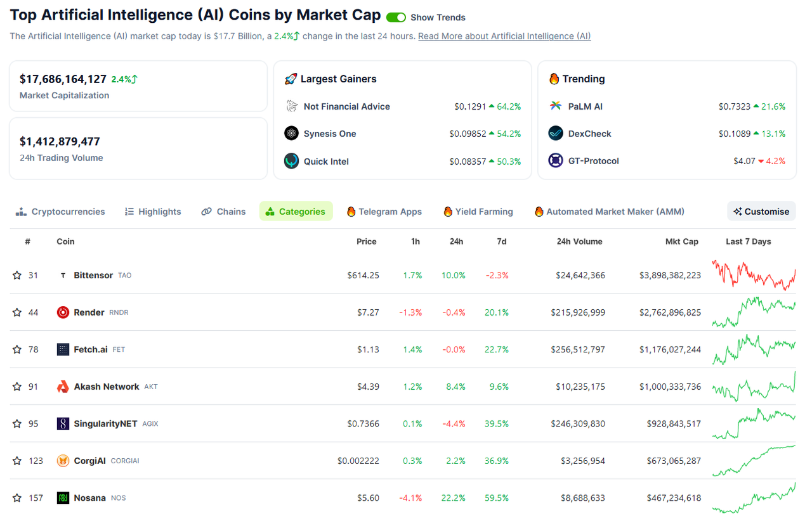
Task: Open the DexCheck coin link
Action: [x=590, y=134]
